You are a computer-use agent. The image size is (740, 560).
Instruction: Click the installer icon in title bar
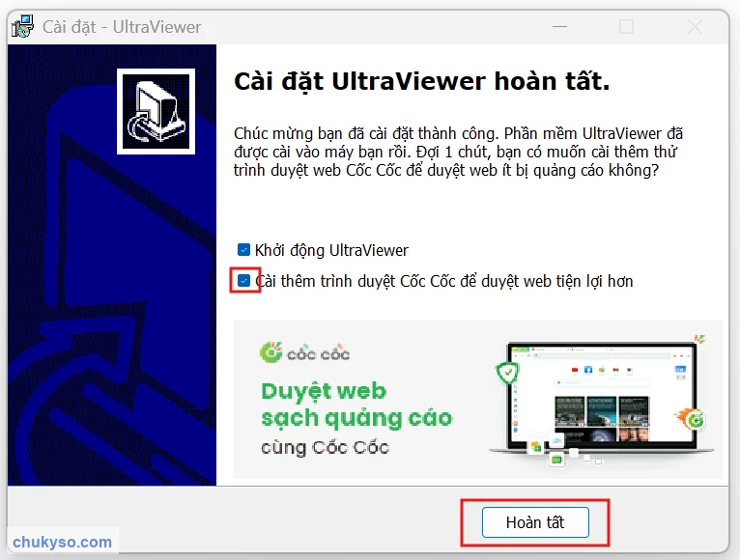click(x=22, y=26)
